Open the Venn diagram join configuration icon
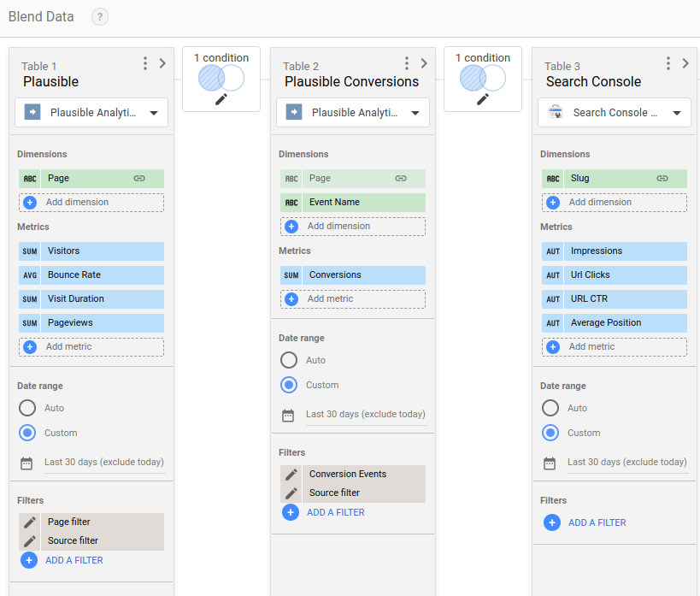Viewport: 700px width, 596px height. [x=221, y=79]
